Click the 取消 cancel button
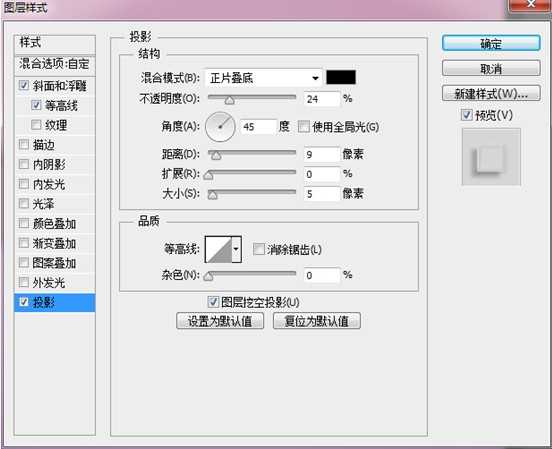The image size is (552, 449). pyautogui.click(x=491, y=68)
